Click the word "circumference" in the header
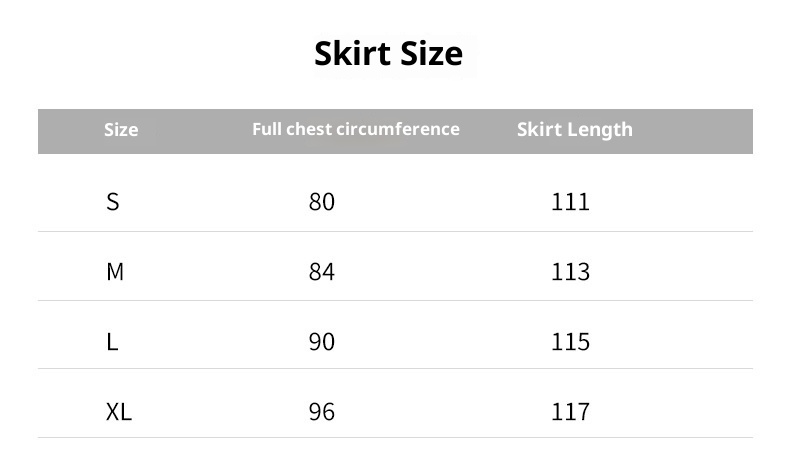The image size is (790, 466). (398, 129)
